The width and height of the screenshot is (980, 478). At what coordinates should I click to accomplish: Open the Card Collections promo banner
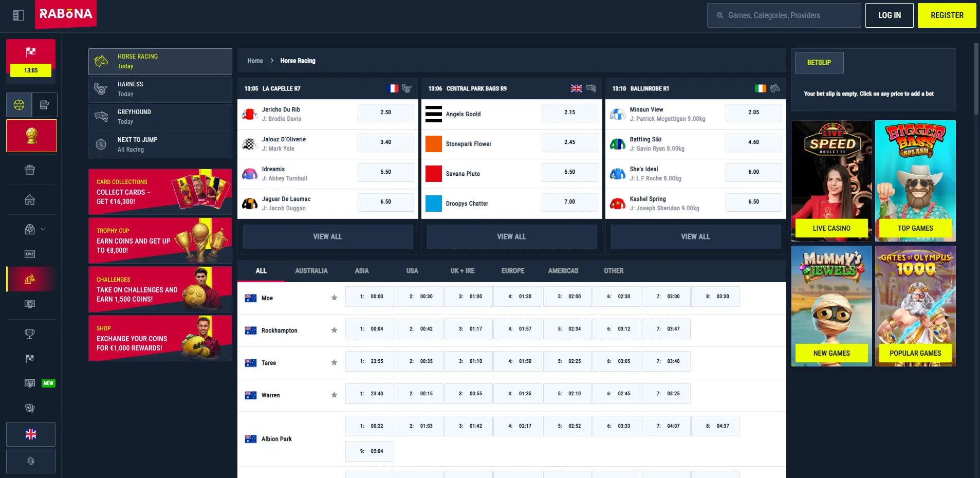tap(160, 192)
